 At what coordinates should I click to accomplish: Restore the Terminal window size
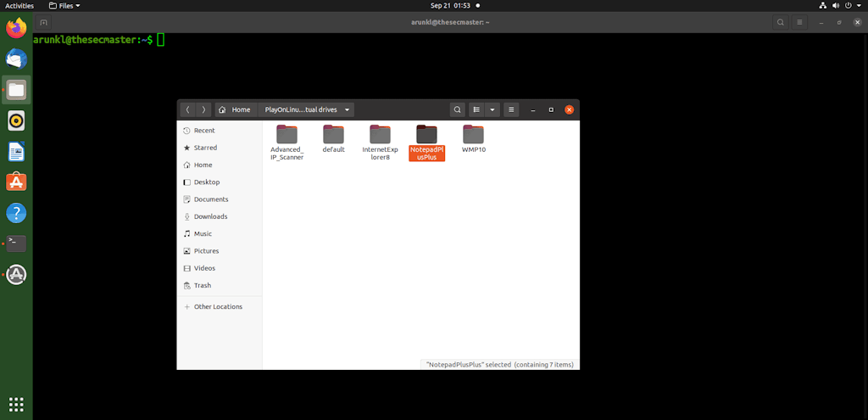click(x=839, y=22)
